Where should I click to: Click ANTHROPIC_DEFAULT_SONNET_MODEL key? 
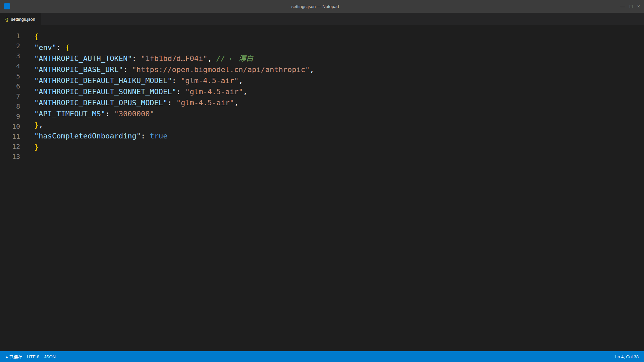click(105, 92)
